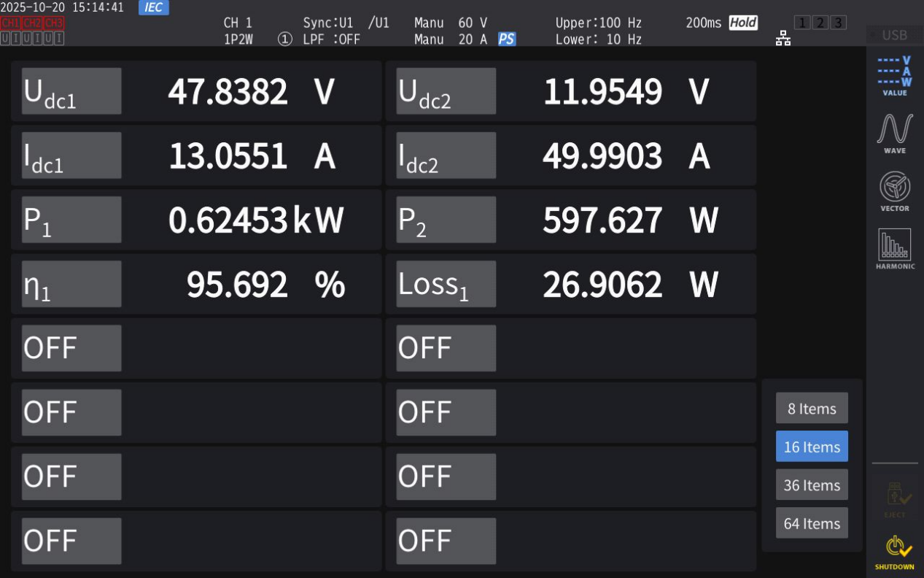This screenshot has width=924, height=578.
Task: Open the VECTOR diagram view
Action: [894, 190]
